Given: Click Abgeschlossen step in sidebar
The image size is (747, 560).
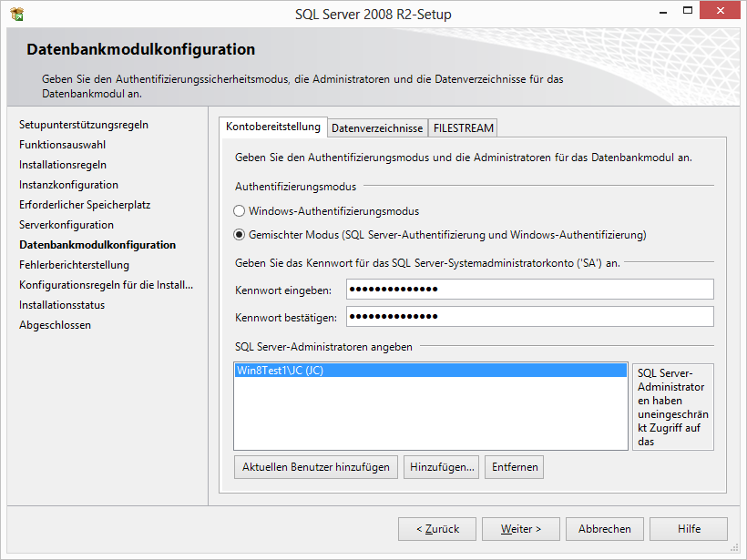Looking at the screenshot, I should 55,325.
